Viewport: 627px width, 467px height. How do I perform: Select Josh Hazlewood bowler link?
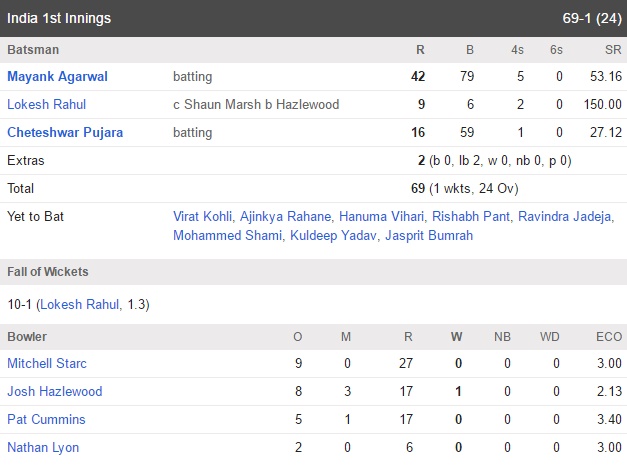click(55, 391)
